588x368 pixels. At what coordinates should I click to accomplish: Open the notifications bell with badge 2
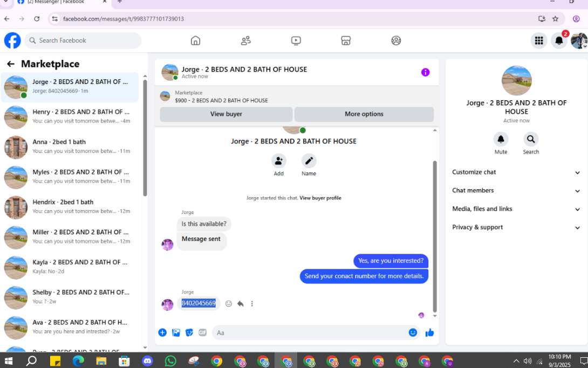click(x=559, y=40)
